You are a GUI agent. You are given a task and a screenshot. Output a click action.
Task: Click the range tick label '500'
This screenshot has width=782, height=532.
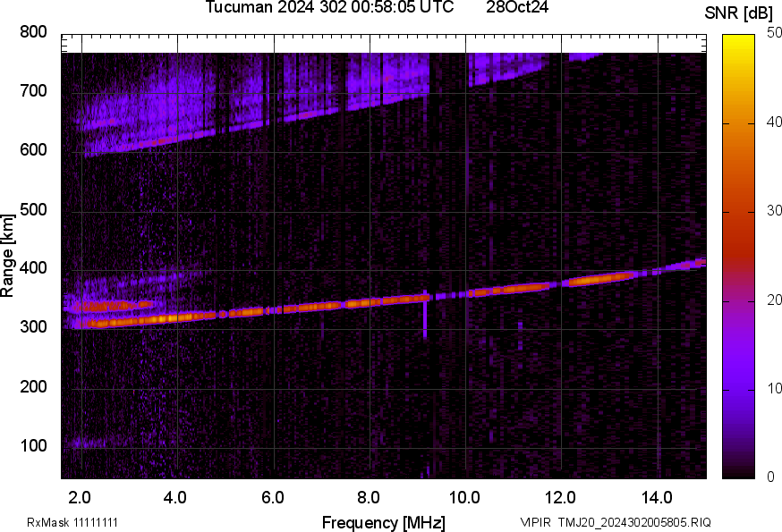(x=33, y=210)
